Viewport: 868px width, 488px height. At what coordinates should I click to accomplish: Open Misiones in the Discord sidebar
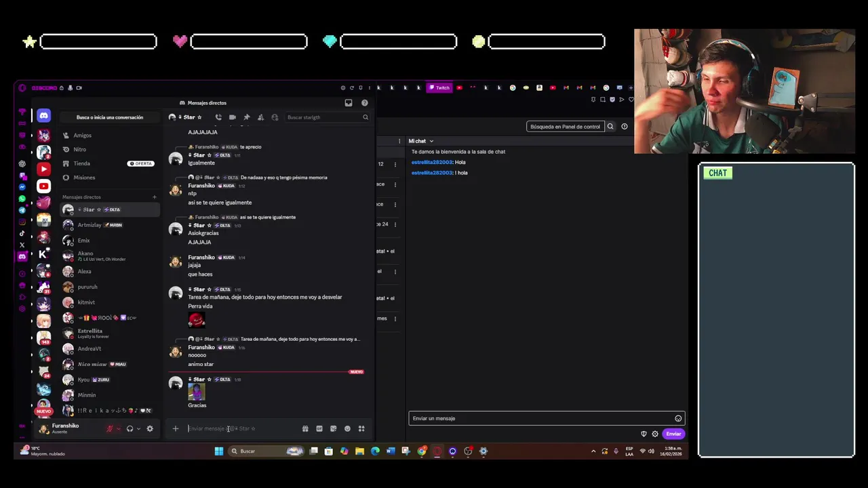pyautogui.click(x=109, y=178)
